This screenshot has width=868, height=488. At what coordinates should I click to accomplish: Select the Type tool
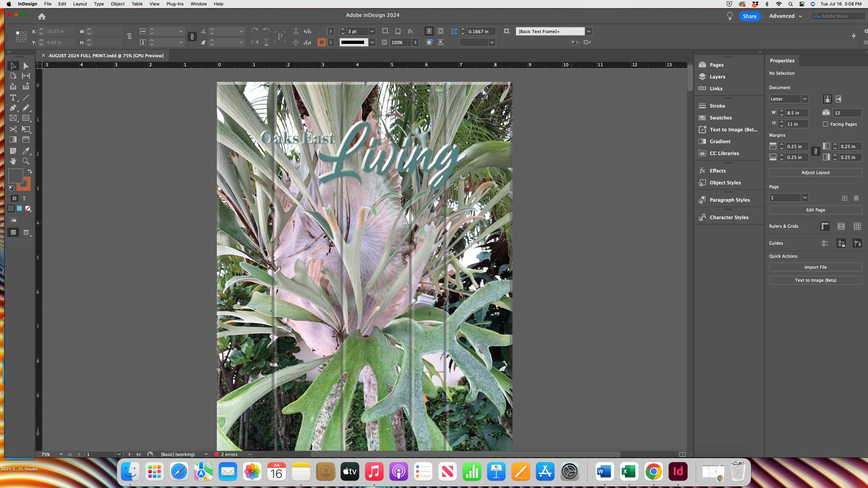[13, 98]
